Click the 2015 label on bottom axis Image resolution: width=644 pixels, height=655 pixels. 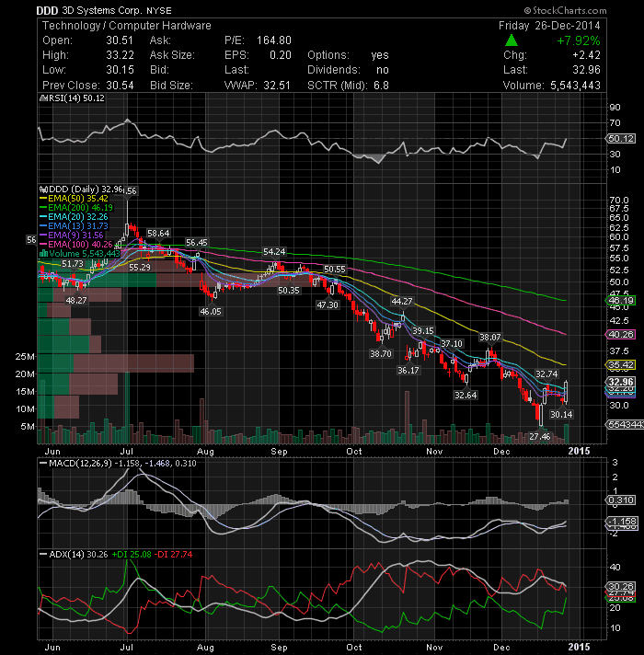579,647
